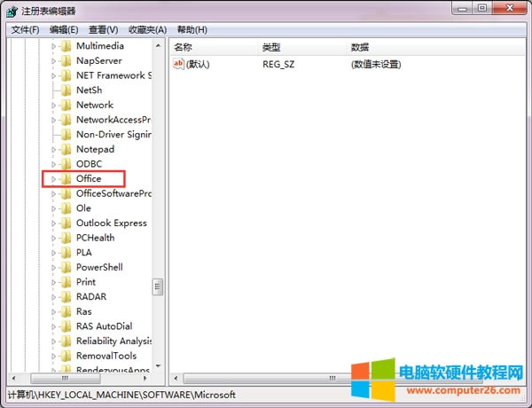The image size is (532, 408).
Task: Click the Outlook Express folder icon
Action: point(66,224)
